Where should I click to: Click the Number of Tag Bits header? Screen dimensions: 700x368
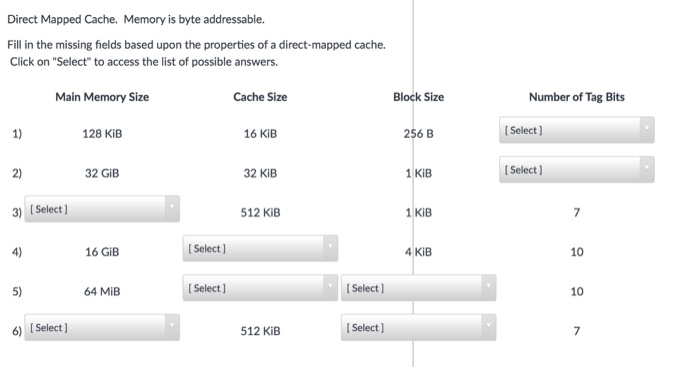click(577, 97)
